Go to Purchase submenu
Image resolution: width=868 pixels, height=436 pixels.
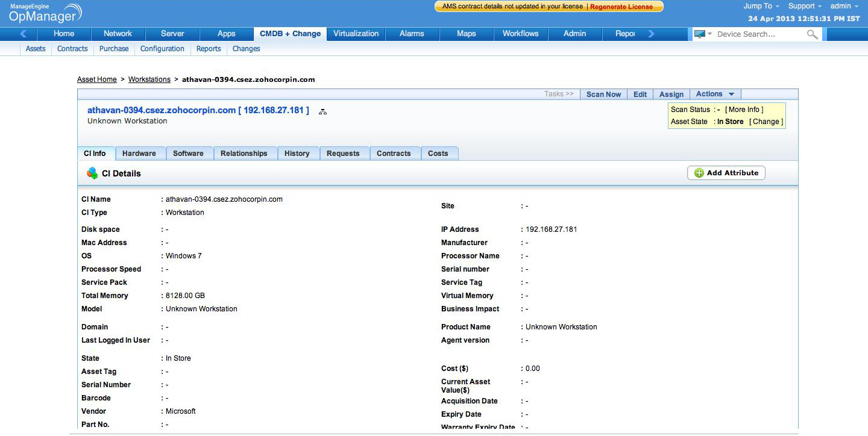(114, 49)
